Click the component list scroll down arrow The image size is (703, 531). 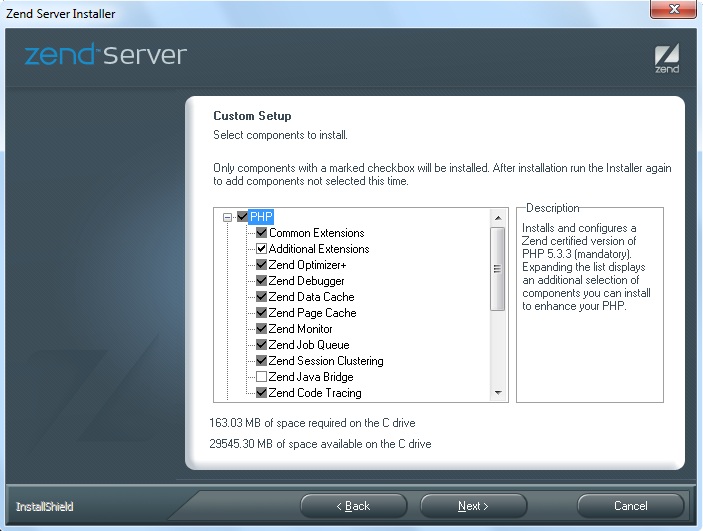(498, 393)
